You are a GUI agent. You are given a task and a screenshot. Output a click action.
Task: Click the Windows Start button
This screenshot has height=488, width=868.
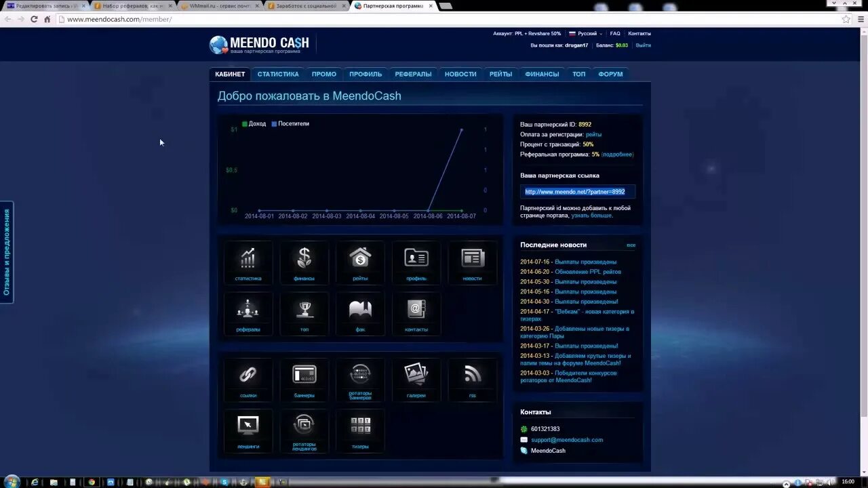pyautogui.click(x=12, y=482)
